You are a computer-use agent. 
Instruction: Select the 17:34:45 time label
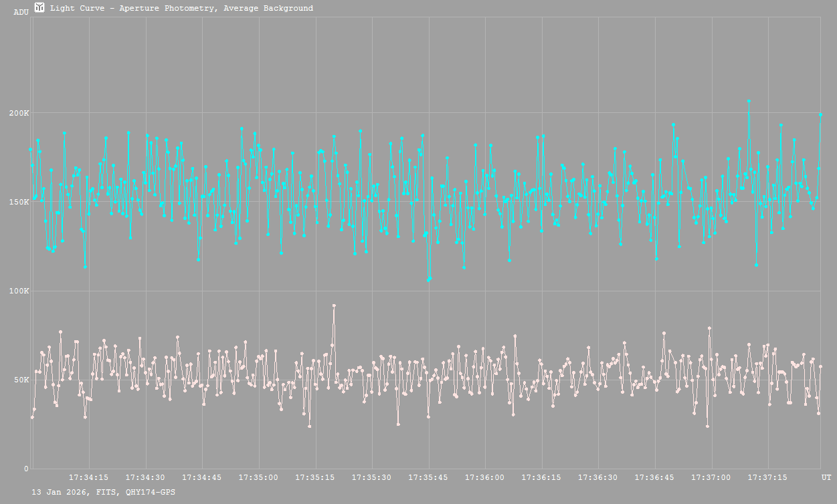pos(202,478)
